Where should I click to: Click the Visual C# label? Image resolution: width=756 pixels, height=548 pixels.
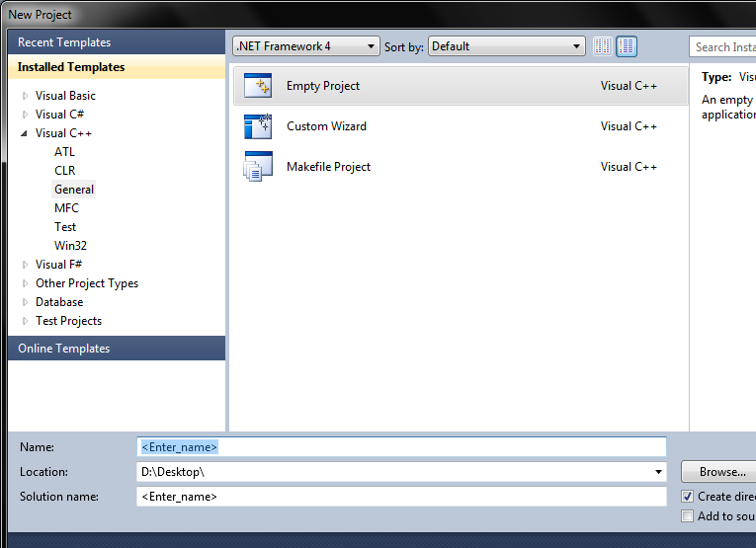click(x=59, y=115)
